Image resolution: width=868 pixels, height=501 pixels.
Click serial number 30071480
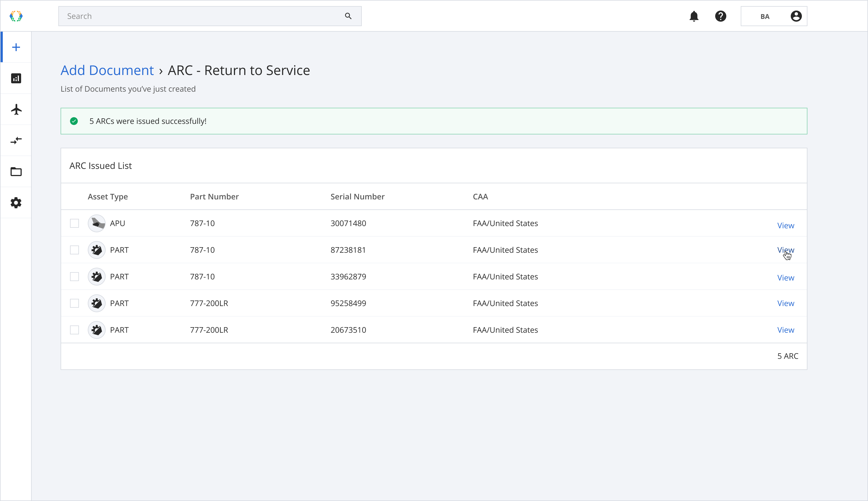tap(348, 223)
